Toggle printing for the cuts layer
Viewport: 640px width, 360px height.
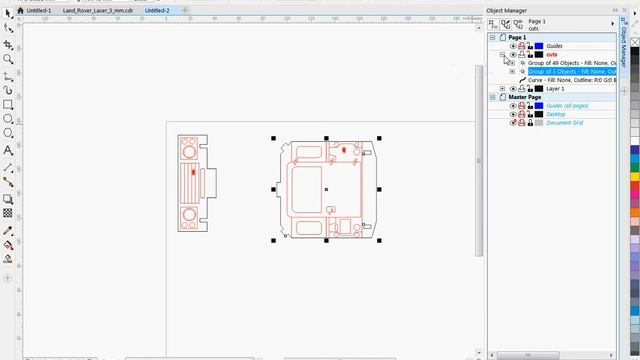[522, 55]
